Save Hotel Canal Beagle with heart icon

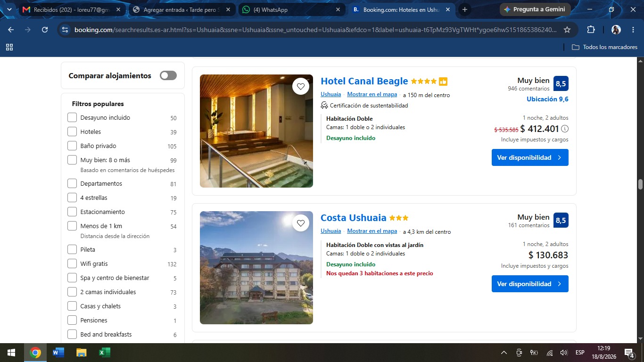[x=301, y=86]
